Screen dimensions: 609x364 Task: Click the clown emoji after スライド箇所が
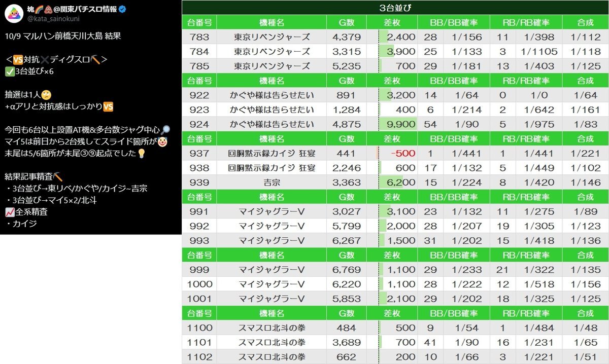click(x=163, y=141)
